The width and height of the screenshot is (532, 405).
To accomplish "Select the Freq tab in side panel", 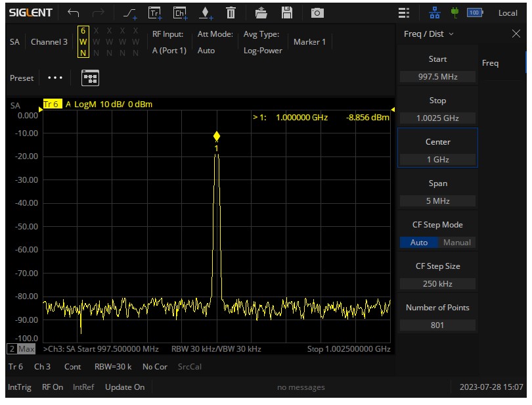I will (x=490, y=63).
